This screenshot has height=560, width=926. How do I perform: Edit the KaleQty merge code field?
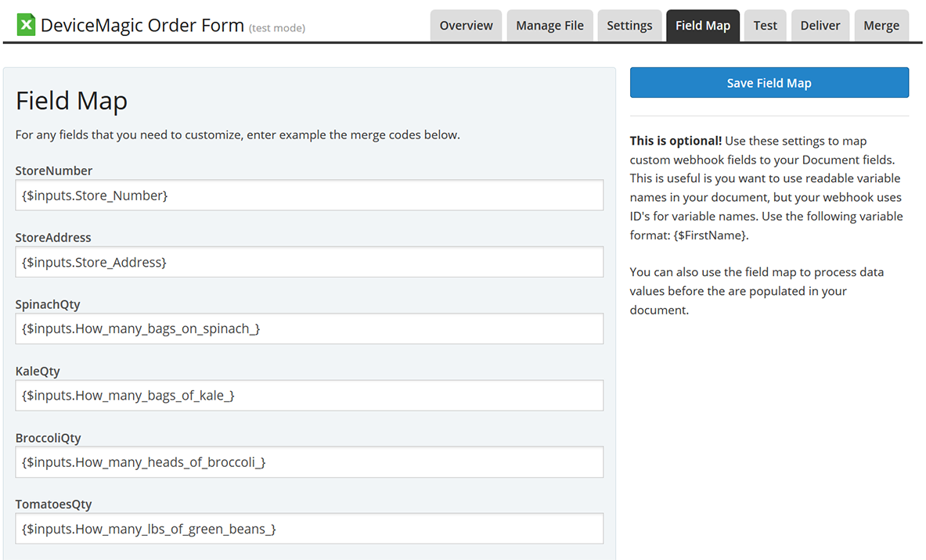click(309, 396)
